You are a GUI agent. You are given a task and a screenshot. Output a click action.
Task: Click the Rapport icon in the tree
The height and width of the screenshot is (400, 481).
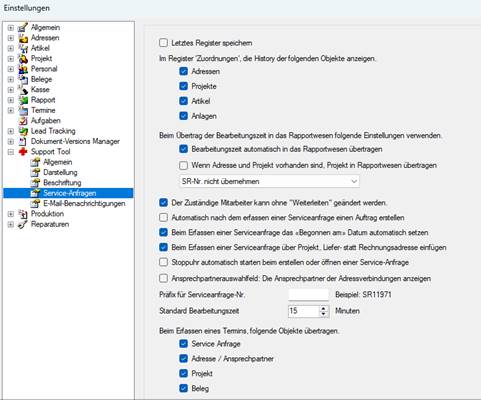coord(23,100)
